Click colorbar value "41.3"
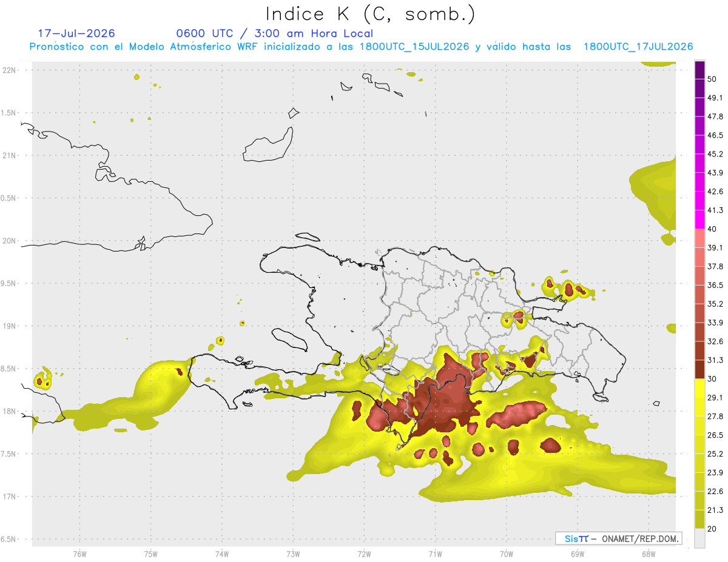 (x=715, y=210)
